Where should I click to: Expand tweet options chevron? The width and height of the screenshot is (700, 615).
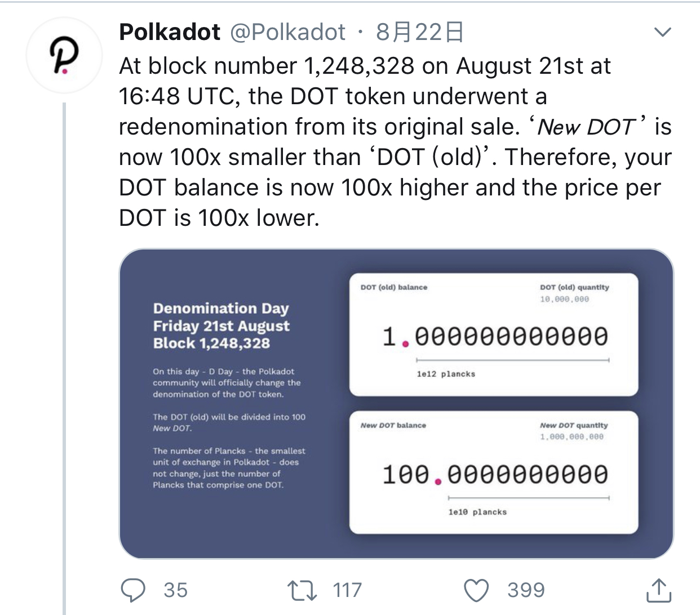click(x=662, y=32)
